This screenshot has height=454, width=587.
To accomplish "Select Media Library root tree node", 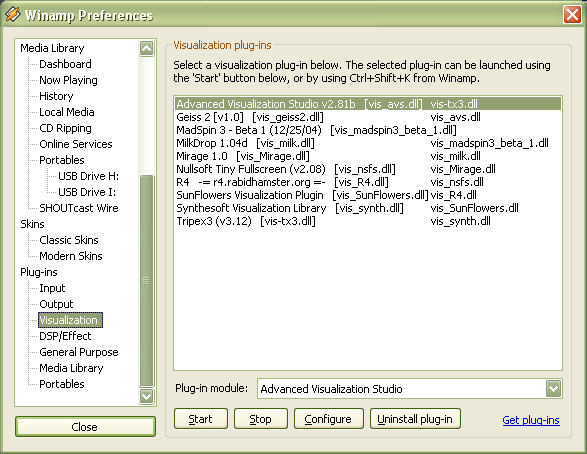I will point(52,48).
